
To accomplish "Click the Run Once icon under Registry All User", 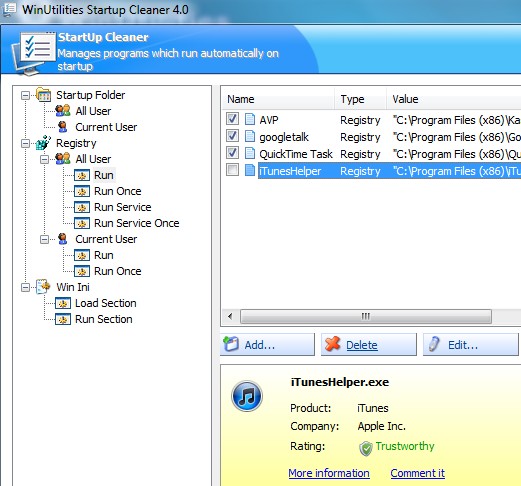I will pos(82,191).
